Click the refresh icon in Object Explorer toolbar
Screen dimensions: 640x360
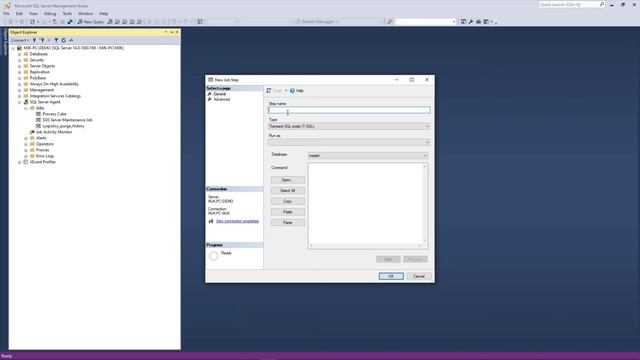click(x=64, y=40)
